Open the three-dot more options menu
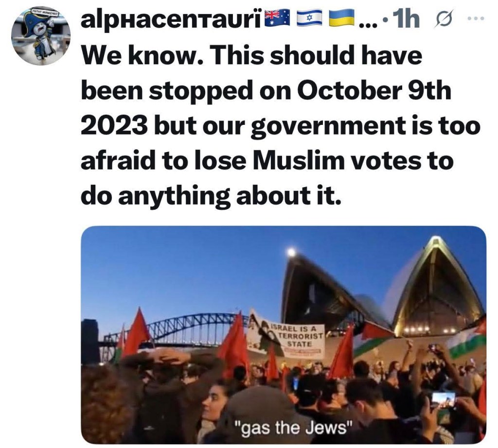Viewport: 498px width, 448px height. pyautogui.click(x=477, y=19)
